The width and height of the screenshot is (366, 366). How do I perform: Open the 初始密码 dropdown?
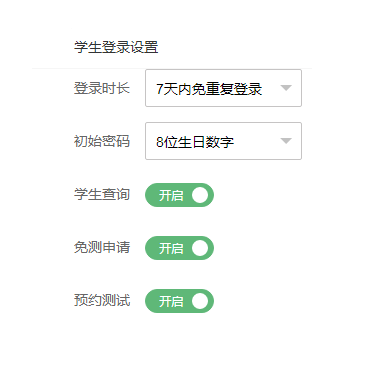click(223, 141)
